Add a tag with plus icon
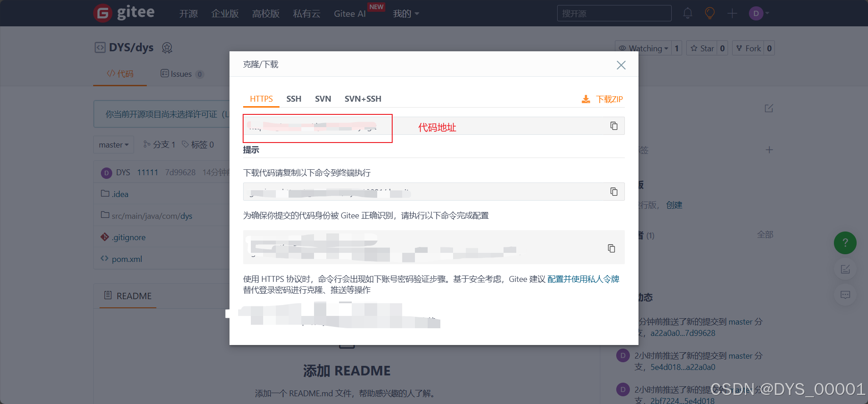Image resolution: width=868 pixels, height=404 pixels. click(x=769, y=150)
